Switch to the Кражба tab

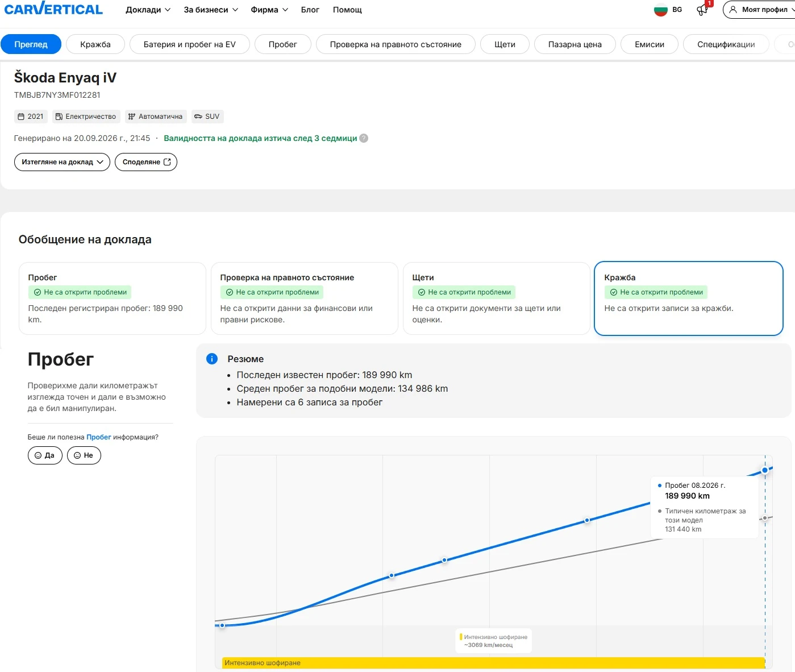point(95,44)
